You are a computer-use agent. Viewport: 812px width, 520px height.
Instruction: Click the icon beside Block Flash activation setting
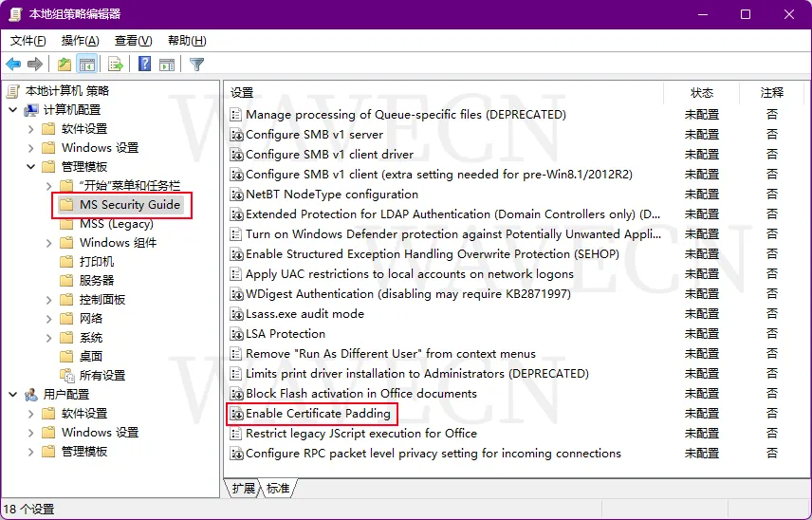236,394
